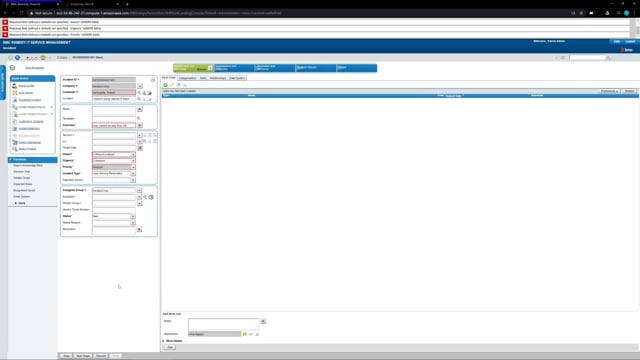Image resolution: width=640 pixels, height=360 pixels.
Task: Open the Resolution field expand editor icon
Action: tap(139, 229)
